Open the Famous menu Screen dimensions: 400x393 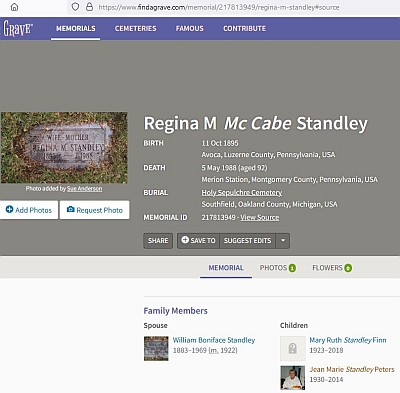[190, 29]
